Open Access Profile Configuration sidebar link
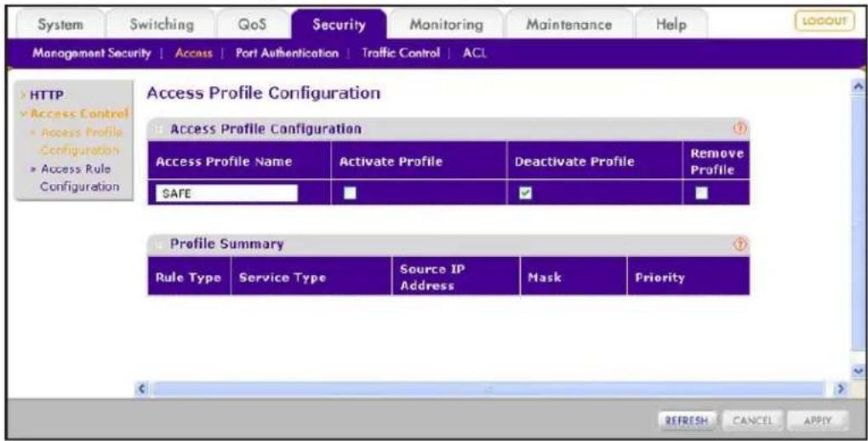 tap(80, 141)
